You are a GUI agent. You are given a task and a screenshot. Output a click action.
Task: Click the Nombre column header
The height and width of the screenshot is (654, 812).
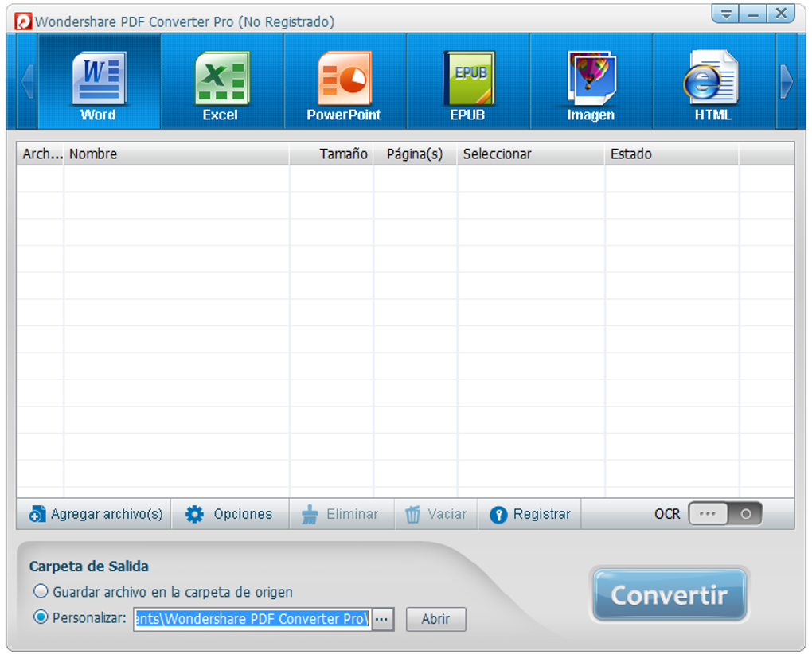coord(176,154)
